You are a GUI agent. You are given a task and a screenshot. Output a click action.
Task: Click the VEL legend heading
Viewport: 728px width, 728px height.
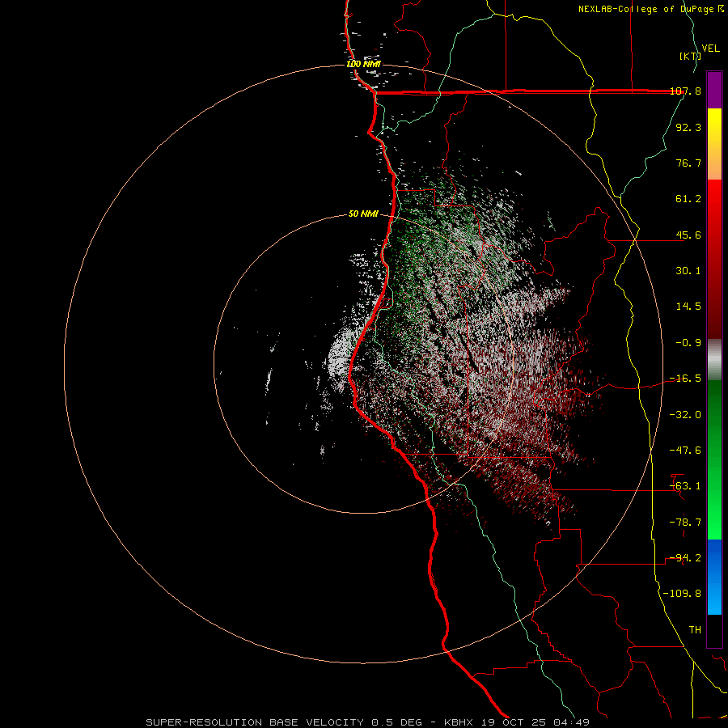[710, 49]
